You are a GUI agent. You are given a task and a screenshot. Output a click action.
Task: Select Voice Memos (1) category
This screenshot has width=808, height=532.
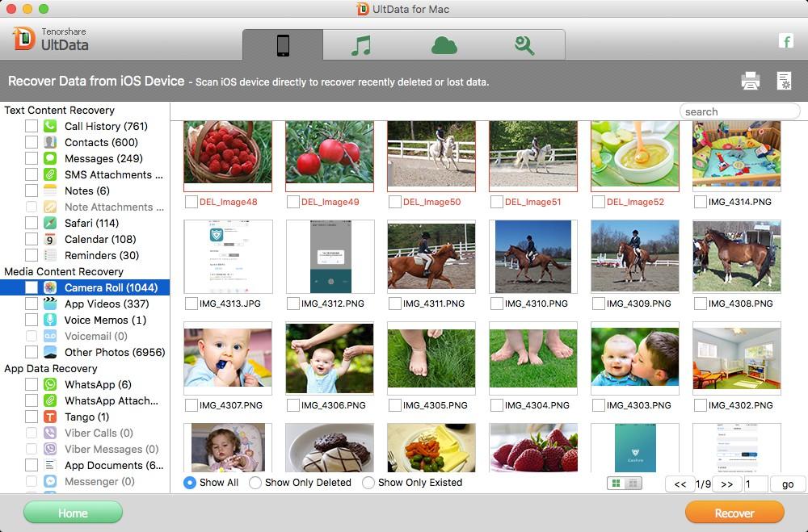pos(106,320)
